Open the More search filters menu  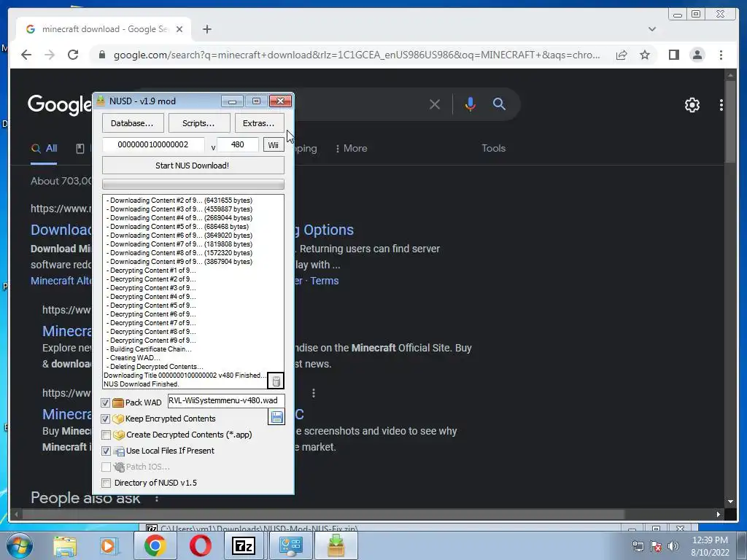[x=351, y=148]
